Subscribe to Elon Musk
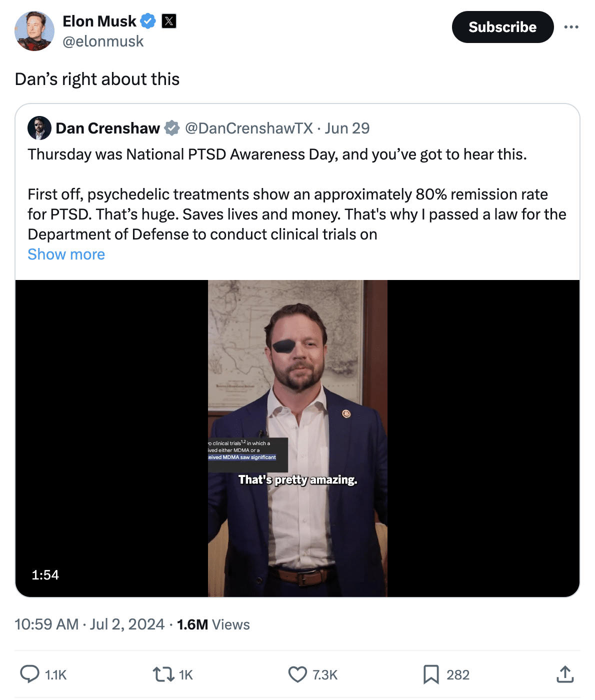Viewport: 595px width, 700px height. click(x=502, y=27)
